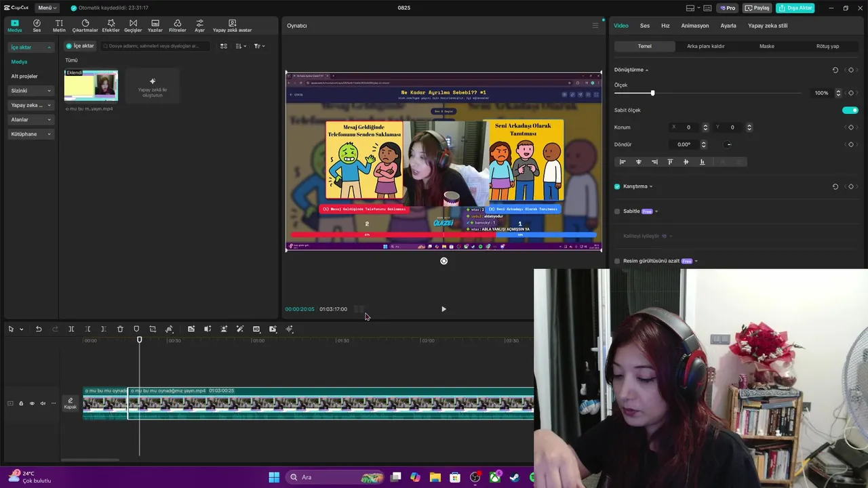Switch to the Yapay zeka stili tab
The height and width of the screenshot is (488, 868).
point(768,26)
